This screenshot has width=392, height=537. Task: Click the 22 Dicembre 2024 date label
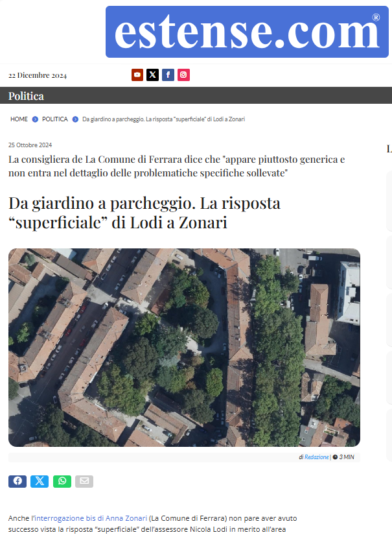tap(38, 75)
